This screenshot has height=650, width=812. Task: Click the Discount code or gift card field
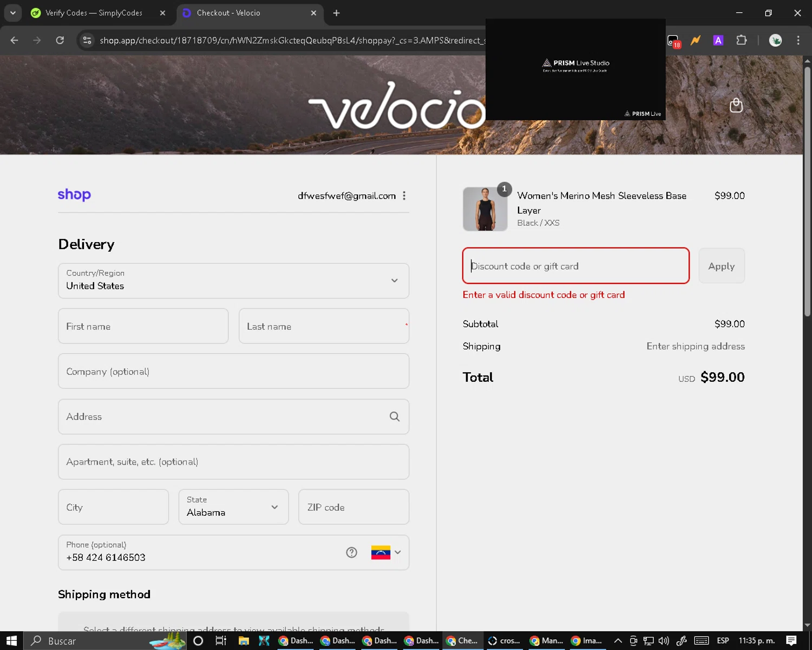576,265
